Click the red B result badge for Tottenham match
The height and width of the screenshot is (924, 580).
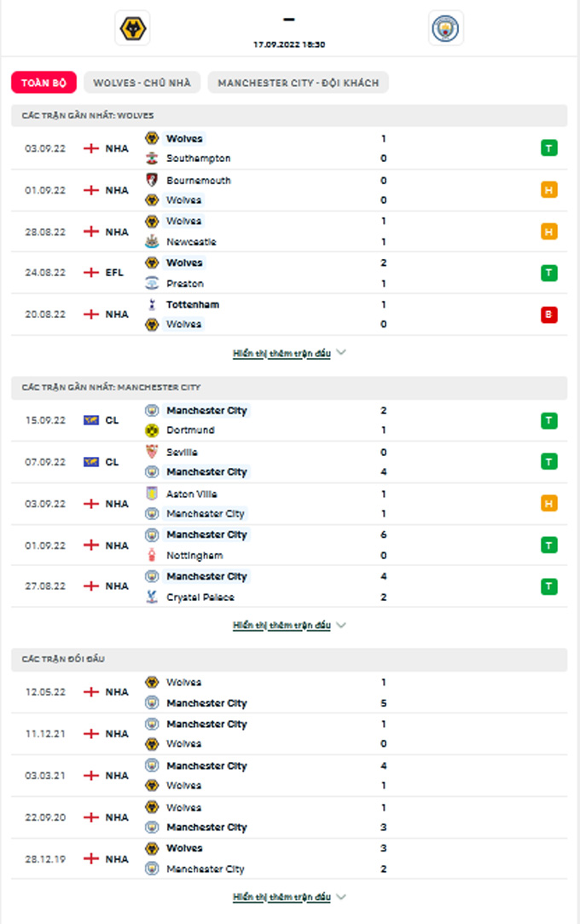click(548, 315)
